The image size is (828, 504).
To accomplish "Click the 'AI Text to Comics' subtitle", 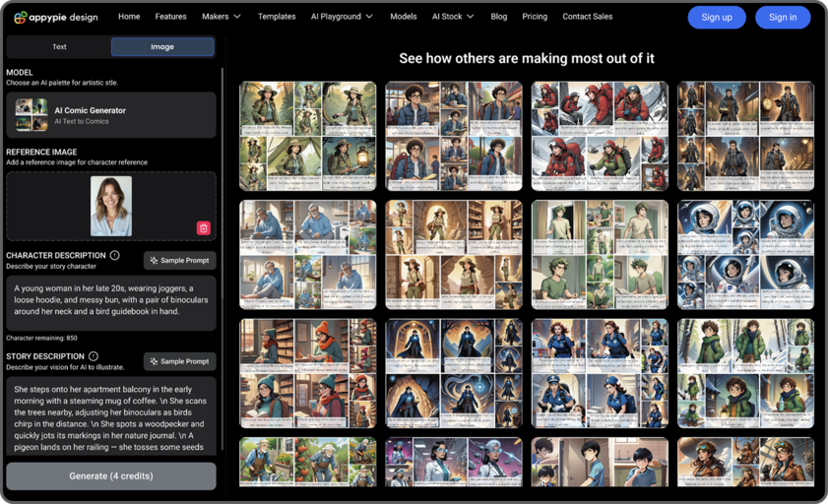I will click(82, 121).
